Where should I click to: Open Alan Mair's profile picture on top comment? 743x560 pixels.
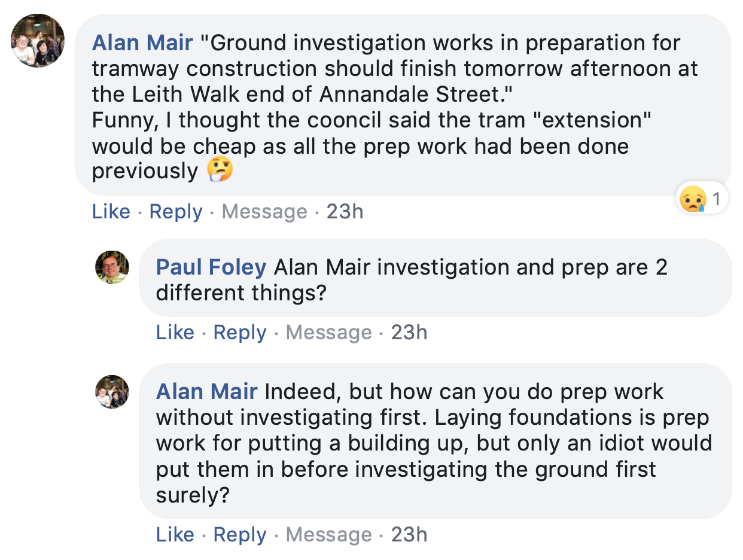(38, 41)
